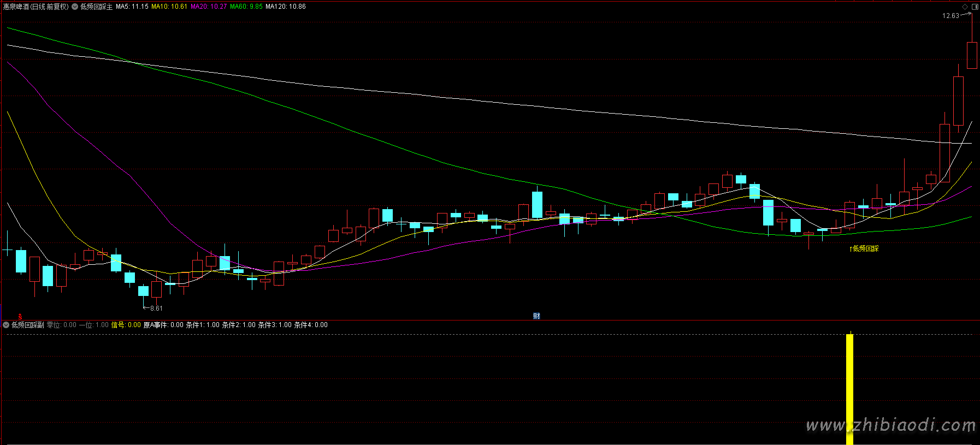Click the 信号: 0.00 value
Viewport: 980px width, 445px height.
[126, 325]
